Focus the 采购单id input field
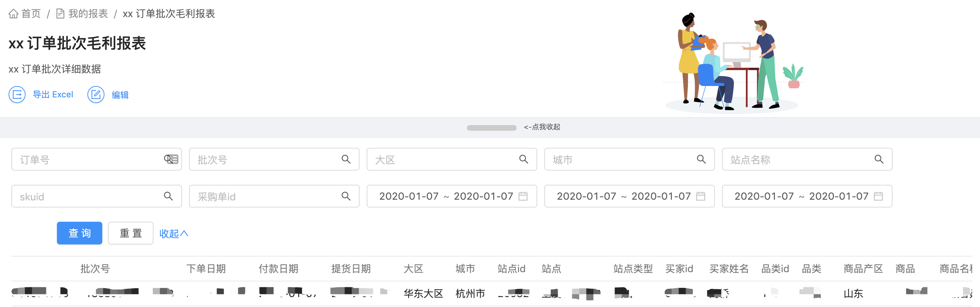This screenshot has height=307, width=980. tap(274, 196)
